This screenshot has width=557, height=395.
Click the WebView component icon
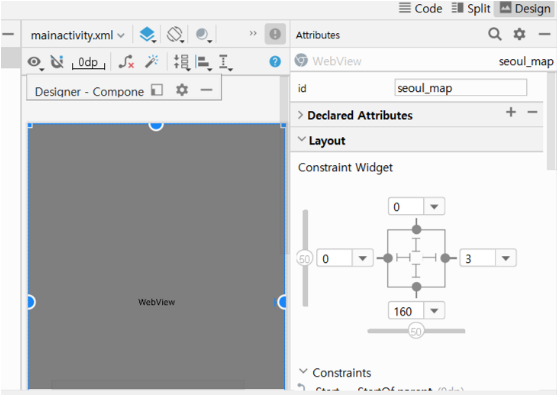[301, 60]
